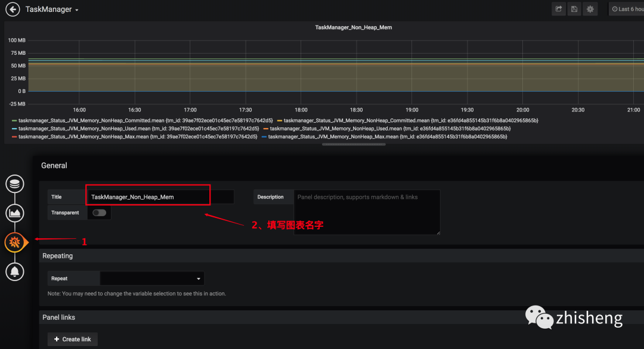Image resolution: width=644 pixels, height=349 pixels.
Task: Click the share dashboard icon
Action: [559, 9]
